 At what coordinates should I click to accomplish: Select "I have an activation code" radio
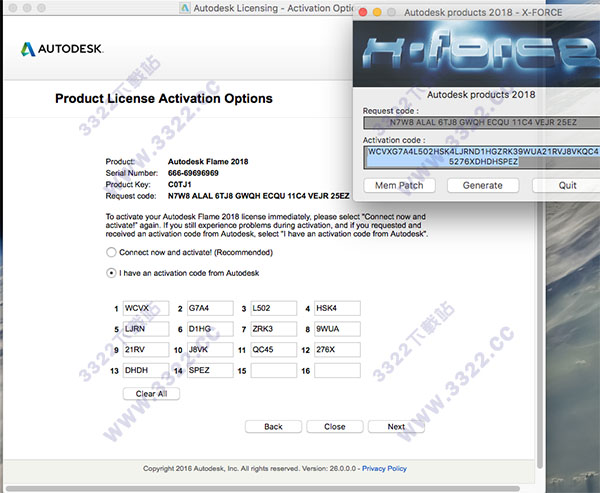point(111,273)
